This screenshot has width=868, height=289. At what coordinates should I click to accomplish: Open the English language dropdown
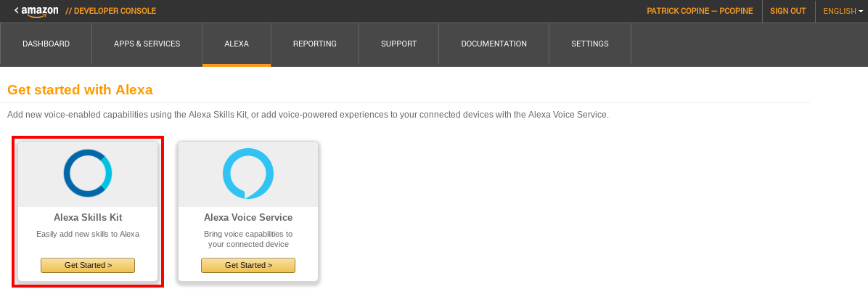tap(843, 11)
